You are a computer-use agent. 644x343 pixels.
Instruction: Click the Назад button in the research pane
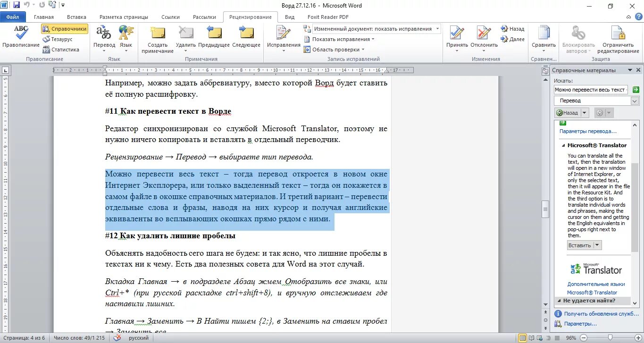point(568,113)
